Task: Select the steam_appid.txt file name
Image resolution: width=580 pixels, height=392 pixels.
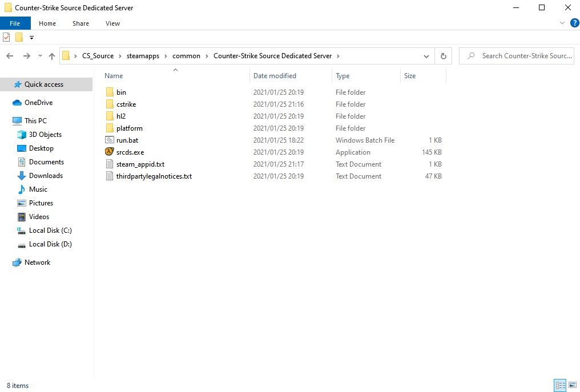Action: coord(140,164)
